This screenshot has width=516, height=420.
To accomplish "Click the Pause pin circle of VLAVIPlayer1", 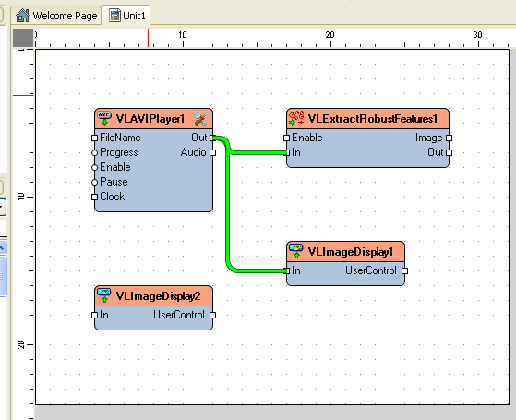I will click(94, 182).
